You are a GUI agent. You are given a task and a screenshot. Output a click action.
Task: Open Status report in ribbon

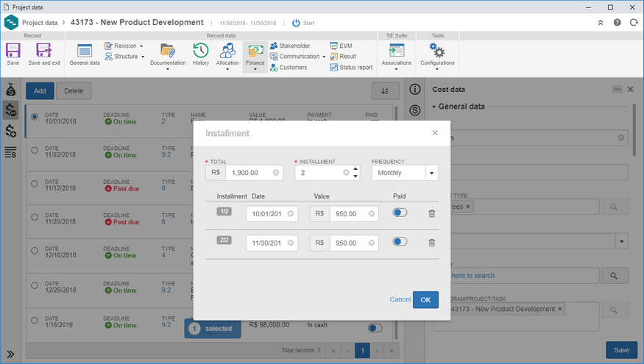(351, 68)
